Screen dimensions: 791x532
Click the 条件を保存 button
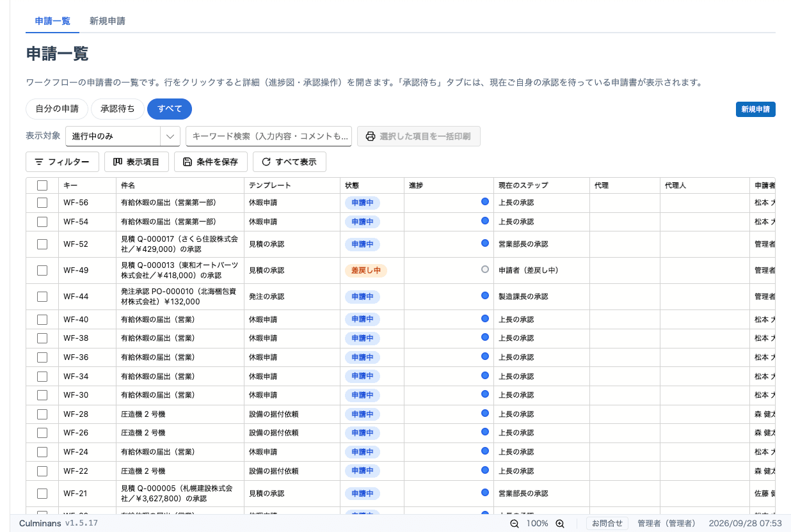[x=211, y=162]
